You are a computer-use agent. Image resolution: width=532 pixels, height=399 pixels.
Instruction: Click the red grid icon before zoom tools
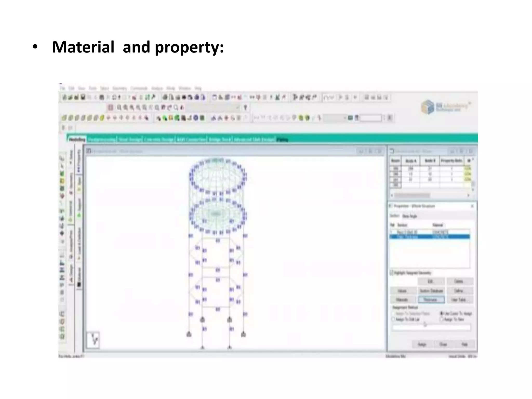[111, 107]
